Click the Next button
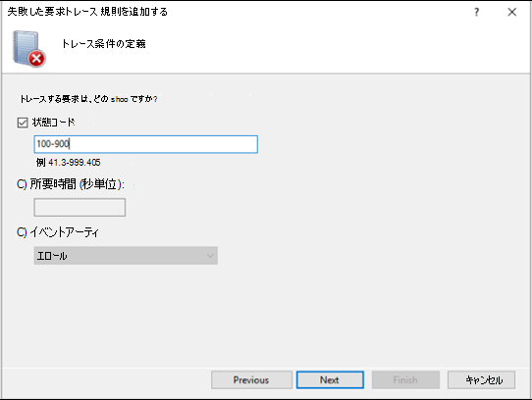The image size is (532, 400). pyautogui.click(x=330, y=380)
